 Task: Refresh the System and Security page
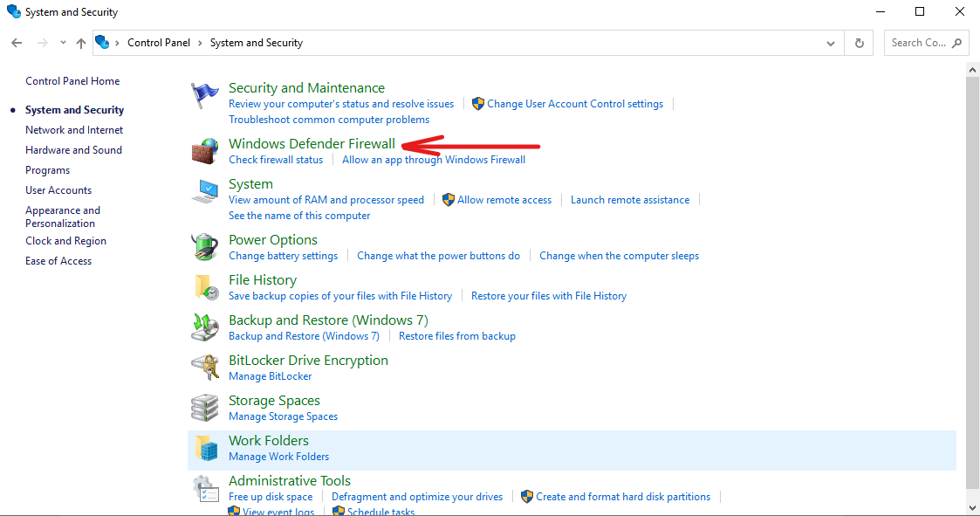(860, 43)
